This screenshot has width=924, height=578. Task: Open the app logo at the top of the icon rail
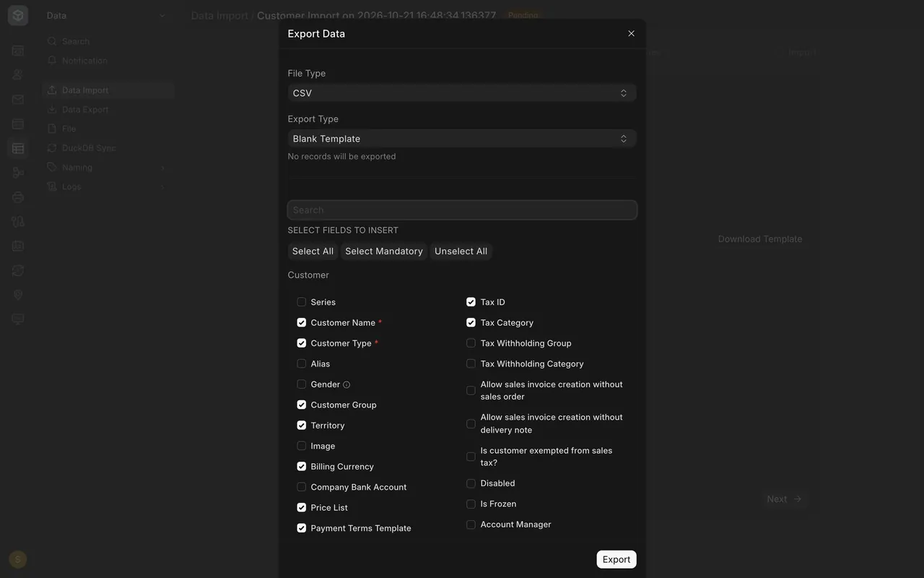(18, 15)
